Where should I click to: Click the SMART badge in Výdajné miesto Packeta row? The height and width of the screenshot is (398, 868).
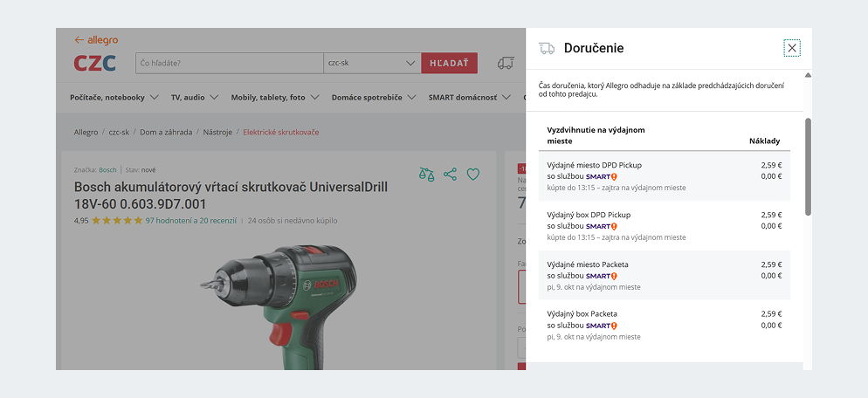tap(601, 276)
